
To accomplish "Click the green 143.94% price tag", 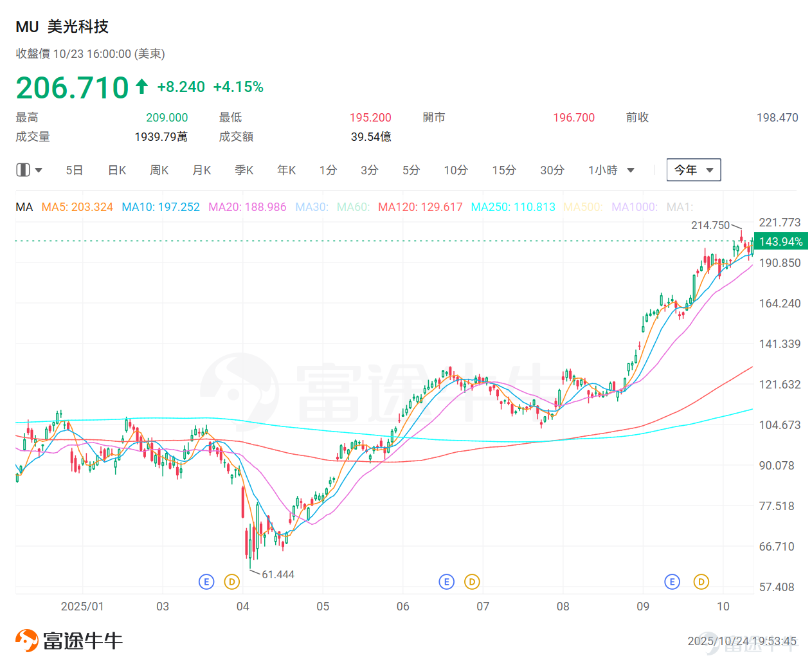I will (780, 242).
